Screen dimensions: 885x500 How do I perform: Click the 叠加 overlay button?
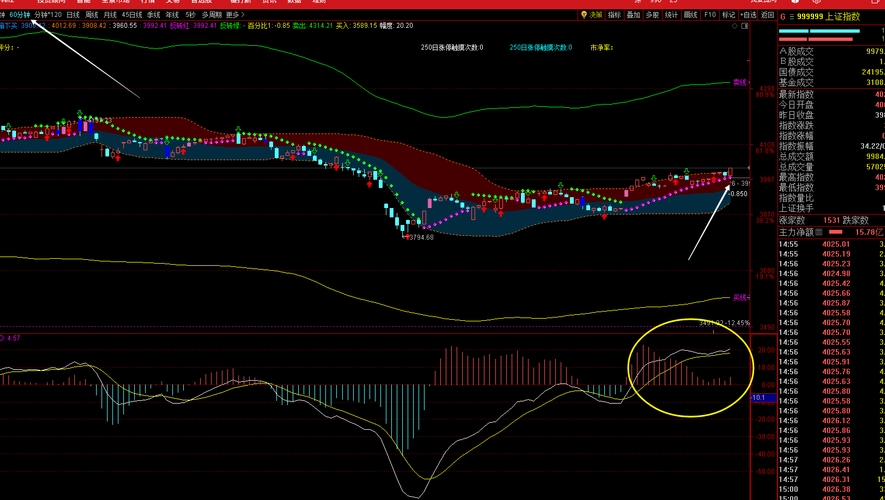point(634,15)
